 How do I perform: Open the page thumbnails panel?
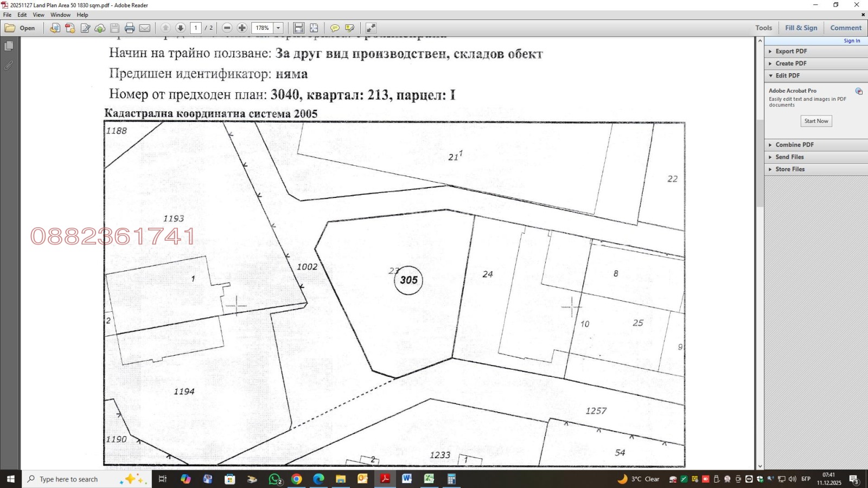pos(9,47)
